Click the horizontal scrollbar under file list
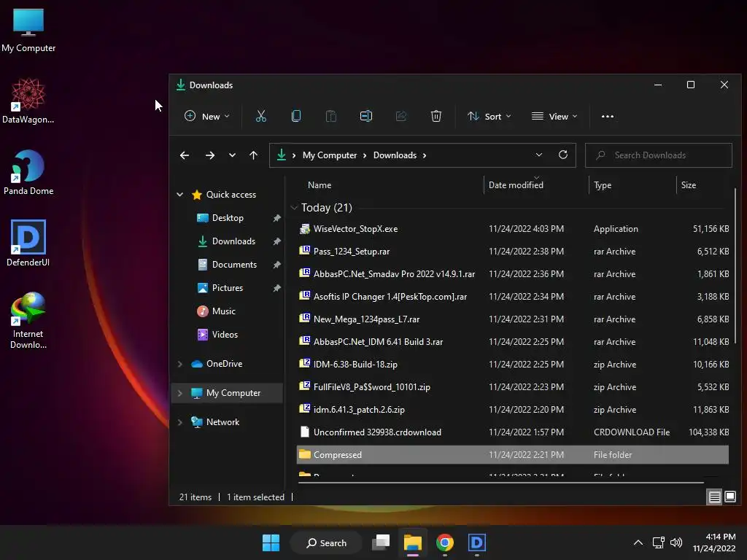The height and width of the screenshot is (560, 747). point(500,483)
